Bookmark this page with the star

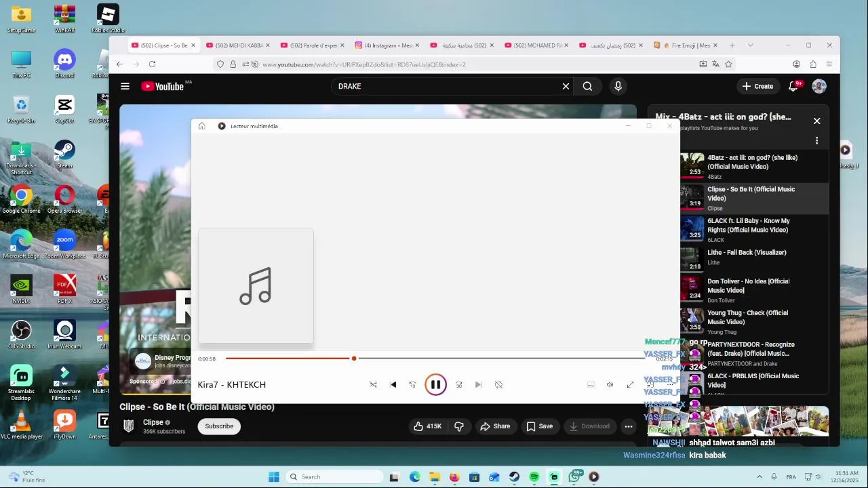coord(728,64)
